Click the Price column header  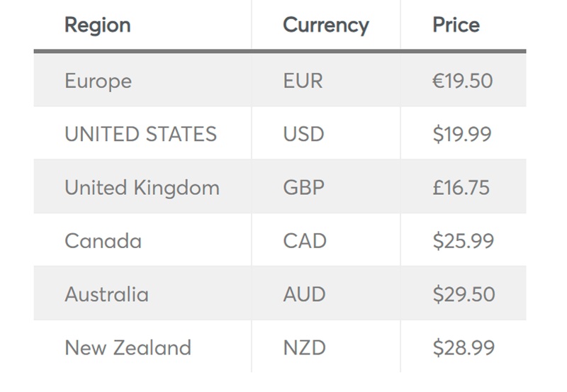[456, 26]
